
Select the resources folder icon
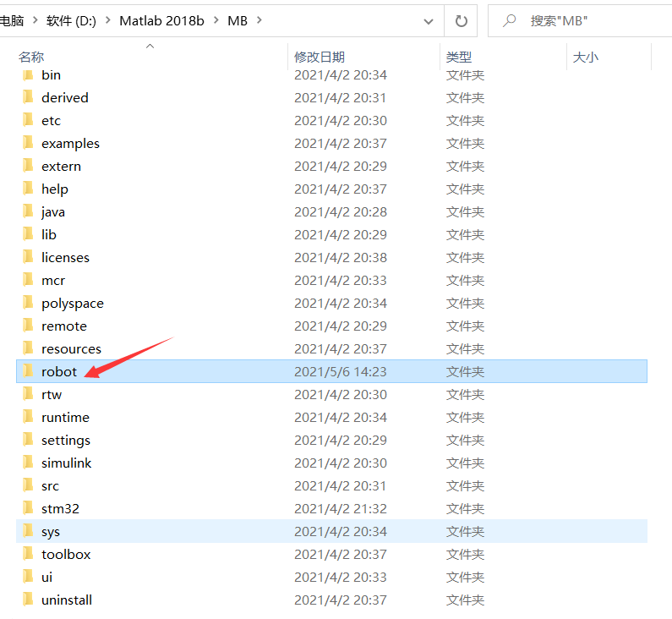(x=28, y=348)
